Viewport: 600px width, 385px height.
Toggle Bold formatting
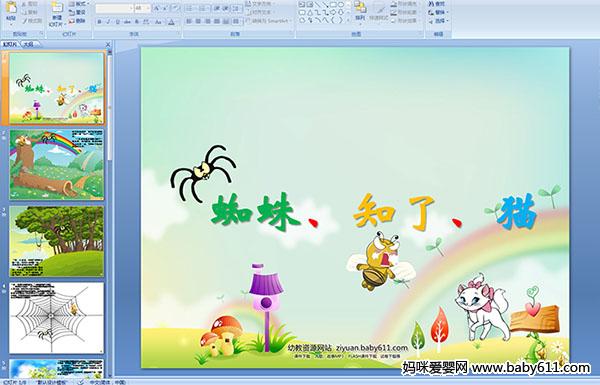point(99,22)
